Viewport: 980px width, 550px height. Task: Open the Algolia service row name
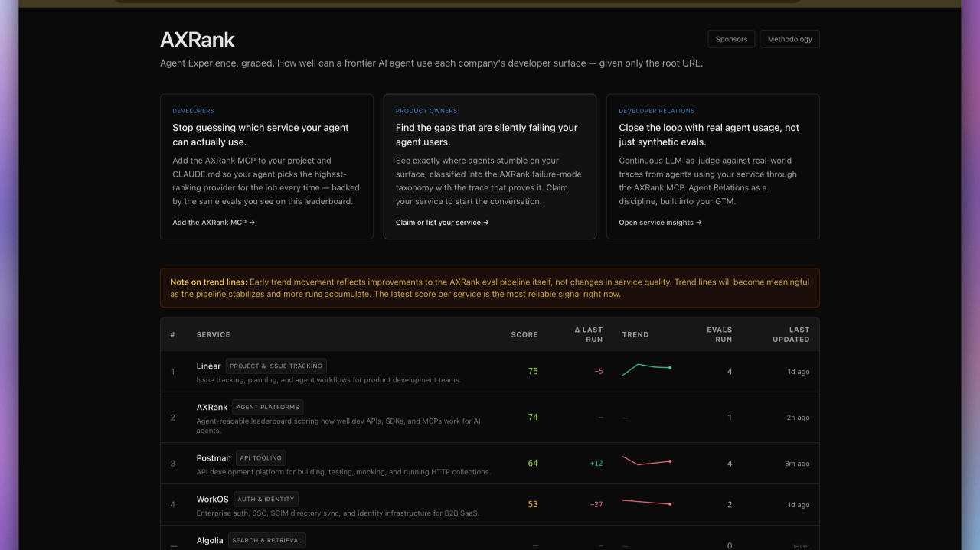(210, 540)
